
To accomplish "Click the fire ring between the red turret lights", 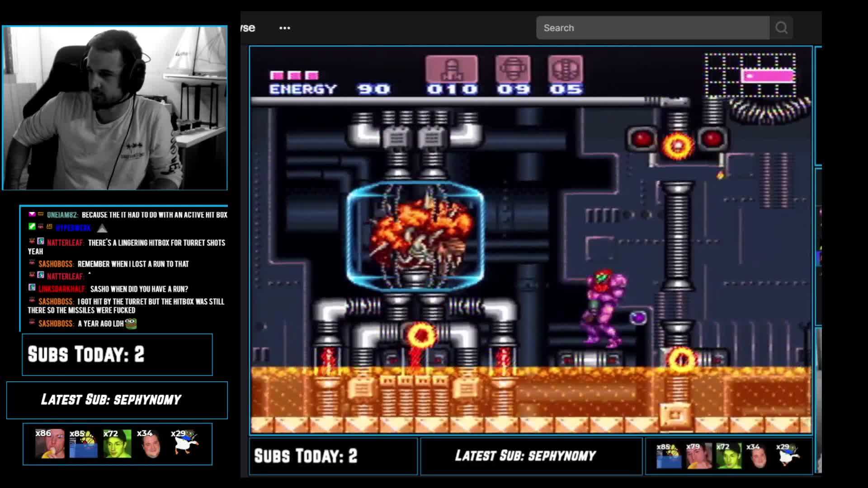I will [677, 145].
